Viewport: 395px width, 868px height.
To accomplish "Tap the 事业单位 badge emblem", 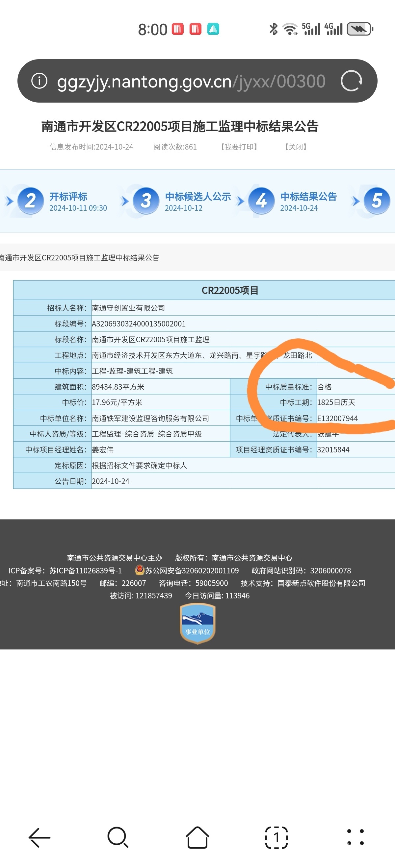I will coord(197,623).
